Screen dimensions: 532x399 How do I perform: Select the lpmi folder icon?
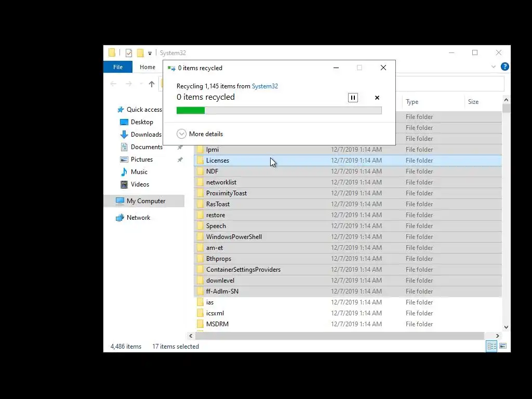(x=200, y=150)
